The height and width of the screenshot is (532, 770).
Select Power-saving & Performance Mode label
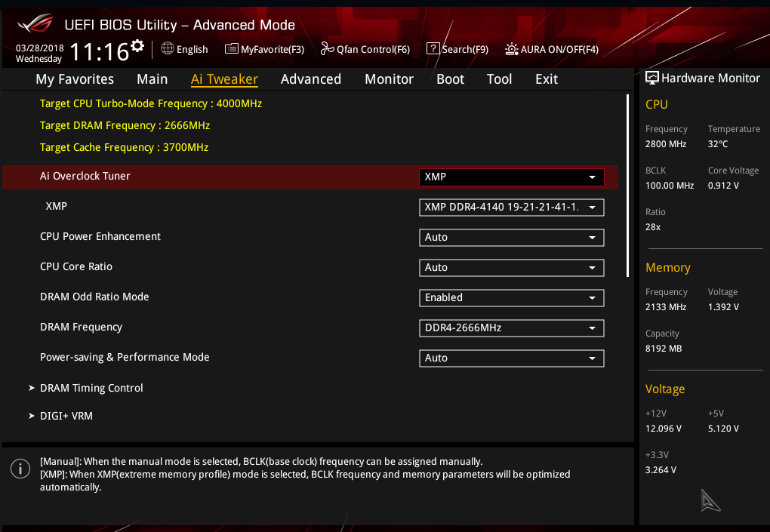(x=125, y=357)
